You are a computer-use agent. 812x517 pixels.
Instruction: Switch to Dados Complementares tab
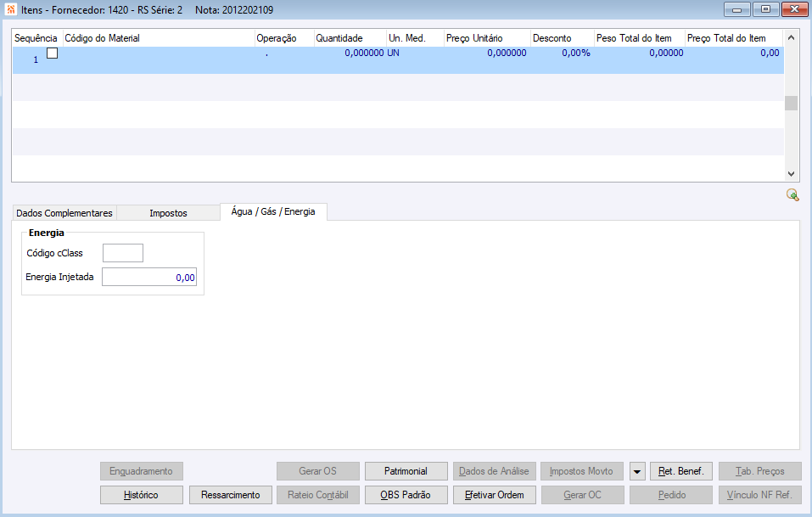(64, 213)
